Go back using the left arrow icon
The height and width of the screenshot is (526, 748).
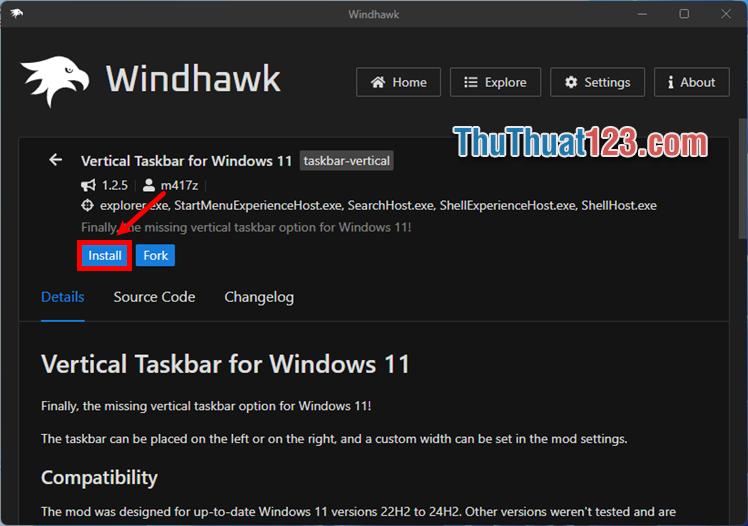click(x=56, y=160)
